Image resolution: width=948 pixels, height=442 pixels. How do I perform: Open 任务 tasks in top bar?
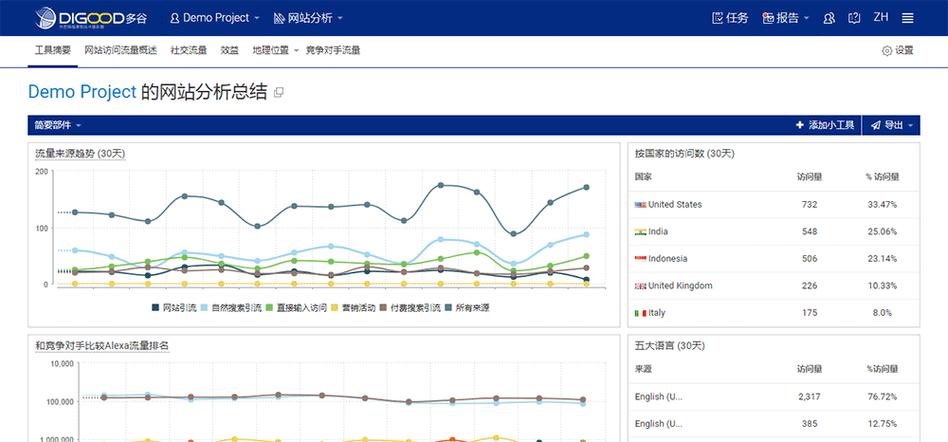click(730, 18)
